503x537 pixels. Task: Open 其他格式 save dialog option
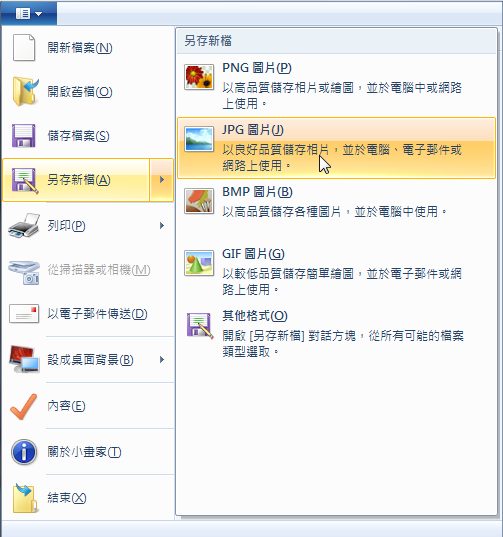point(336,333)
